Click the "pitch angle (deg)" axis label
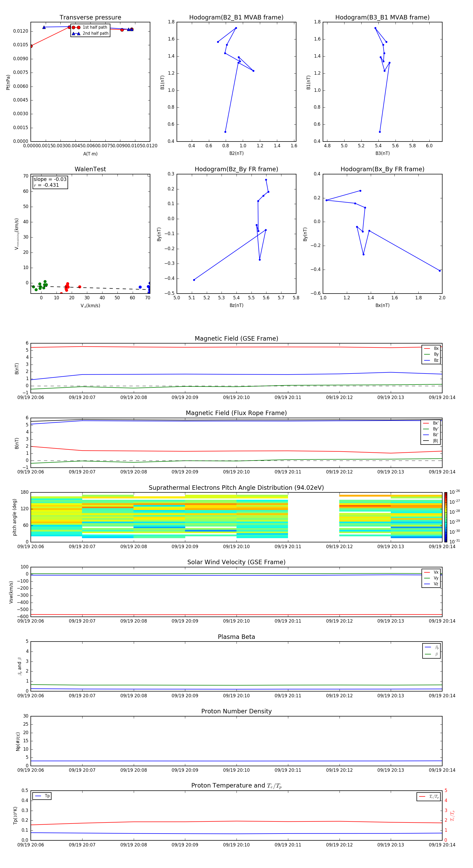Screen dimensions: 473x868 click(14, 517)
